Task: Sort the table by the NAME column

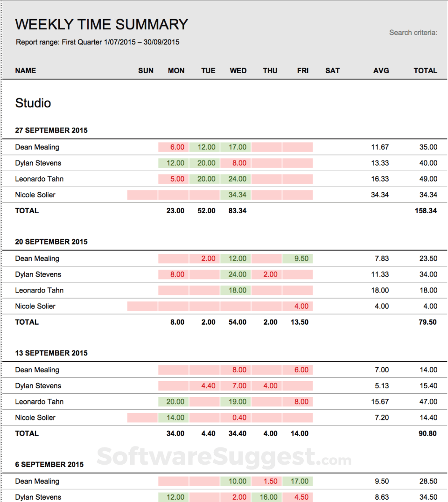Action: tap(26, 70)
